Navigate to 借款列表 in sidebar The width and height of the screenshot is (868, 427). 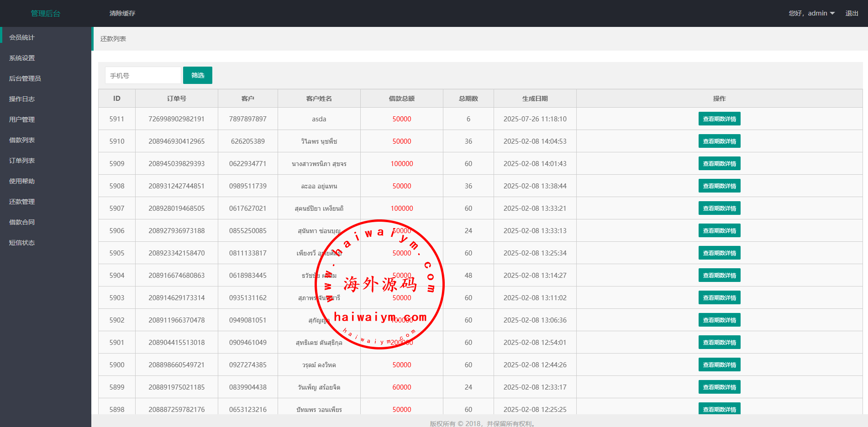tap(22, 140)
